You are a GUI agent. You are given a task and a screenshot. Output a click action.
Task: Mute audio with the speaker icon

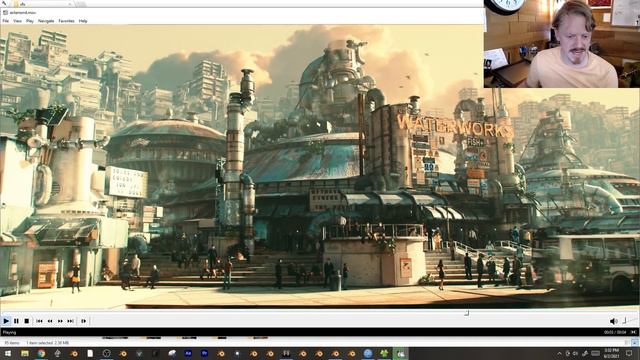click(x=613, y=321)
